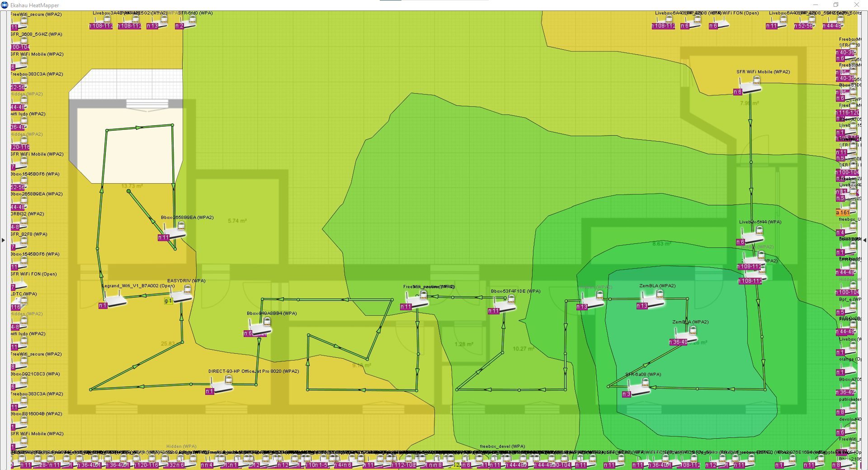
Task: Click the 'LDTC (WPA)' name in left list
Action: coord(24,294)
